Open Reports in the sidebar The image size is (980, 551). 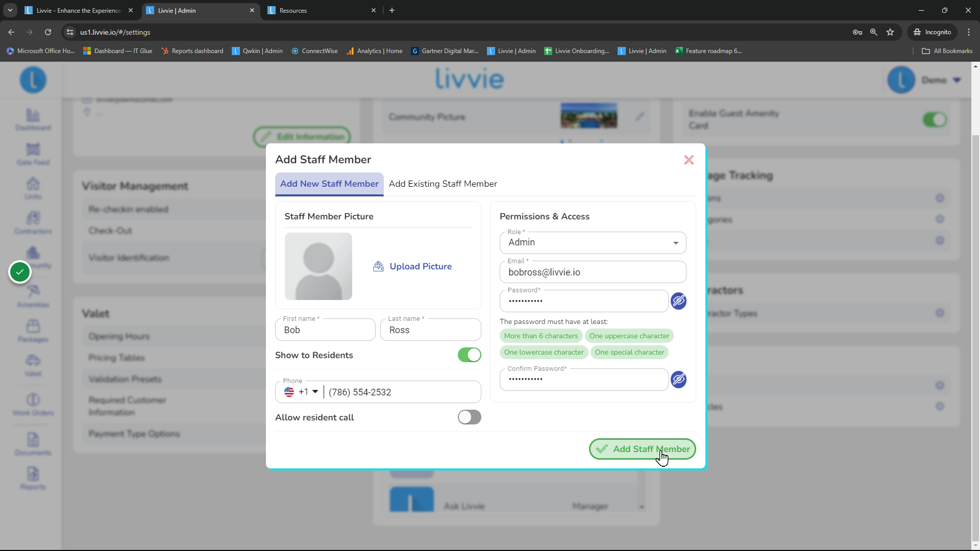(33, 479)
